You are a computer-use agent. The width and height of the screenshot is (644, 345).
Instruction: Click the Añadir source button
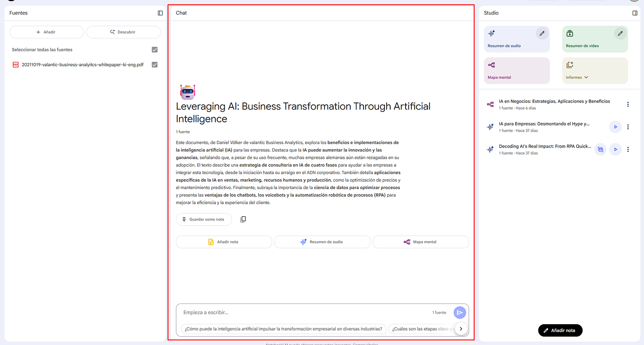tap(46, 32)
